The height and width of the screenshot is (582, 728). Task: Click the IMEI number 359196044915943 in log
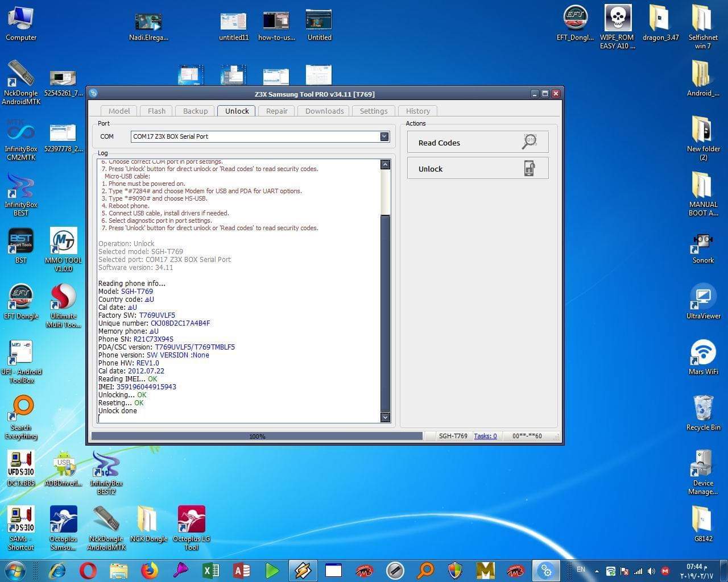pyautogui.click(x=146, y=387)
